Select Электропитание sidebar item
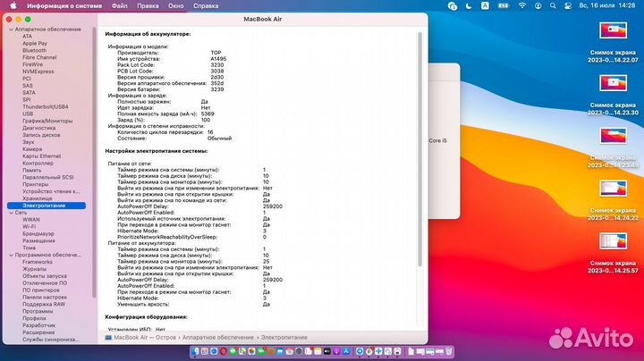This screenshot has width=644, height=361. [x=47, y=206]
